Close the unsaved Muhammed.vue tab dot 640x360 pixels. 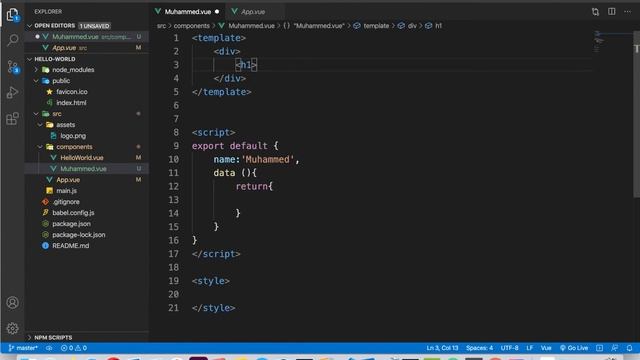coord(217,12)
